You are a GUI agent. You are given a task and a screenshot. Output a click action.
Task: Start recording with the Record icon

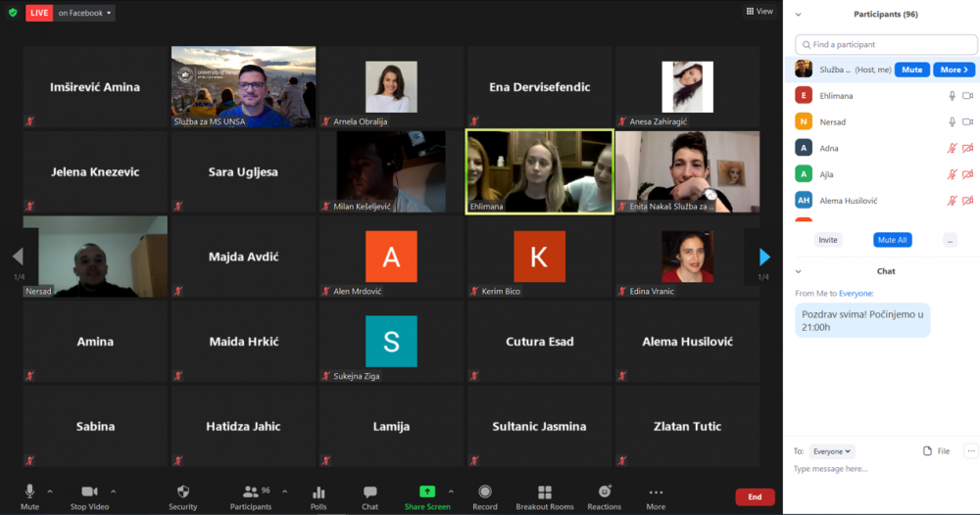pyautogui.click(x=485, y=492)
